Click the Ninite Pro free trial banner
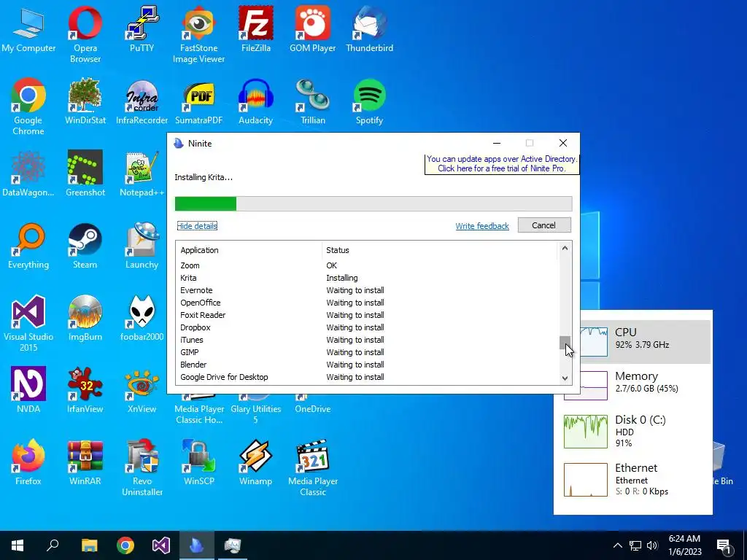The height and width of the screenshot is (560, 747). pyautogui.click(x=502, y=164)
